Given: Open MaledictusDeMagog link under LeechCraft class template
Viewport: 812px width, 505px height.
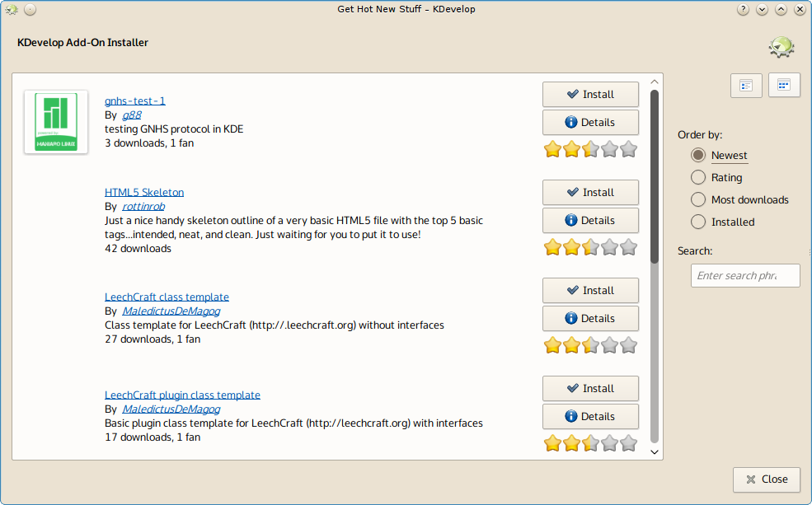Looking at the screenshot, I should [171, 311].
